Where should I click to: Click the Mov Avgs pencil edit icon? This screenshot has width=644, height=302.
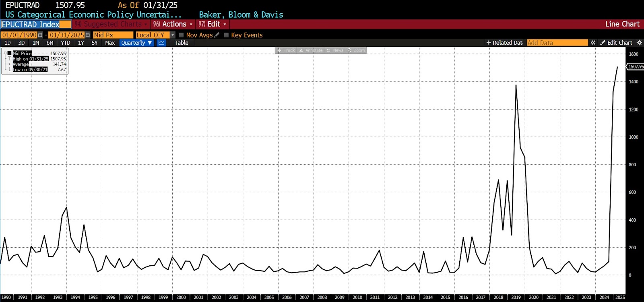(217, 35)
